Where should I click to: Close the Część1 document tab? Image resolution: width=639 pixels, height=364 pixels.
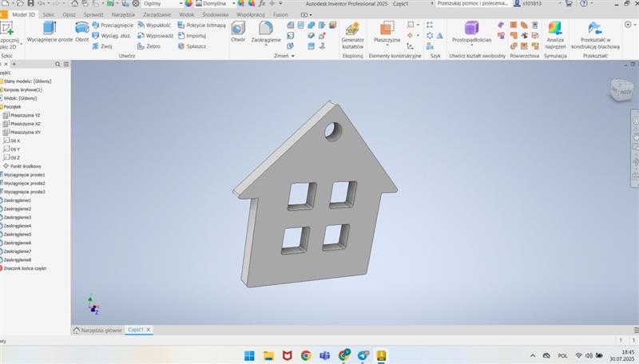(149, 330)
